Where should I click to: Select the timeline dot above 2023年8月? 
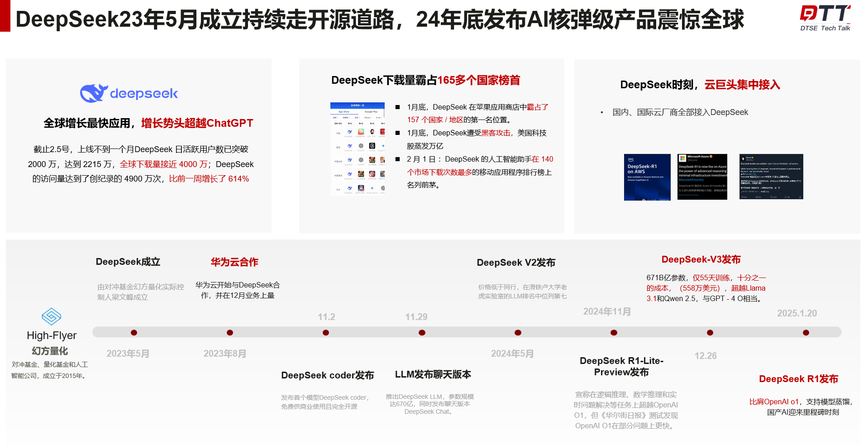[x=230, y=333]
